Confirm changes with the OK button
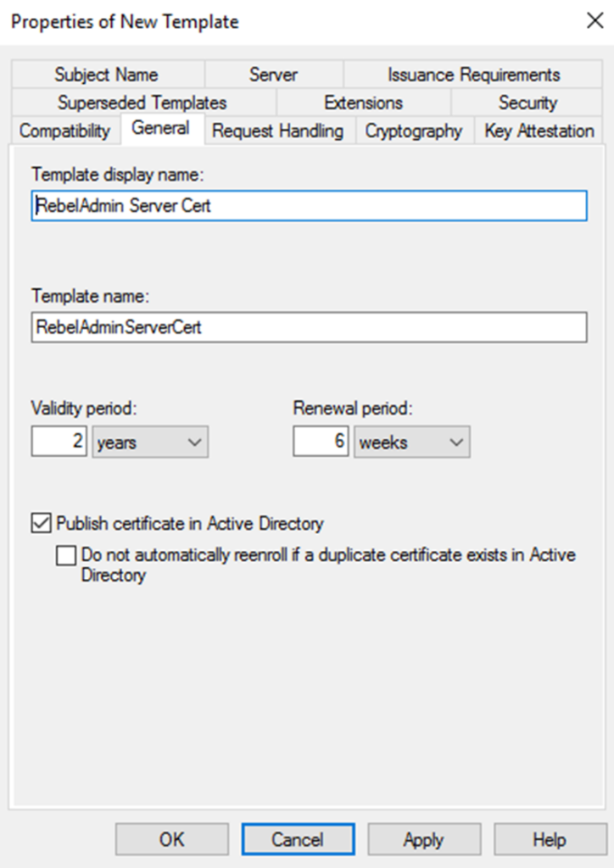The width and height of the screenshot is (614, 868). 171,839
